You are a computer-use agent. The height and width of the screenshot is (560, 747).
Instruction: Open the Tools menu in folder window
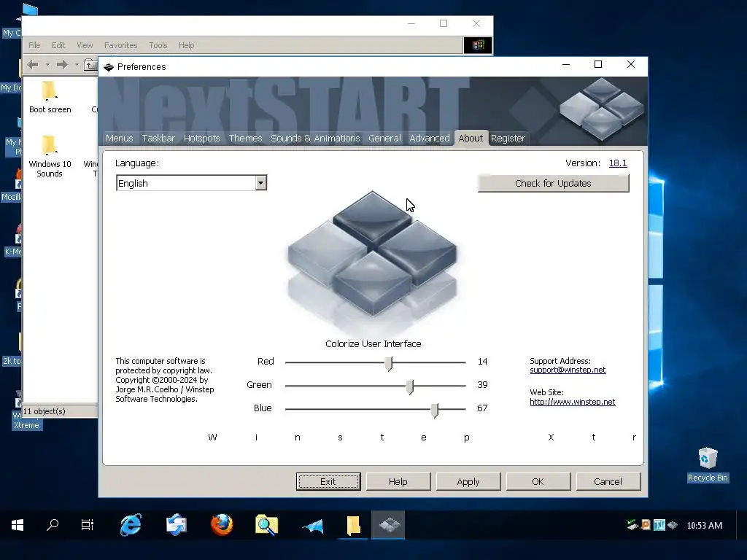[x=158, y=45]
